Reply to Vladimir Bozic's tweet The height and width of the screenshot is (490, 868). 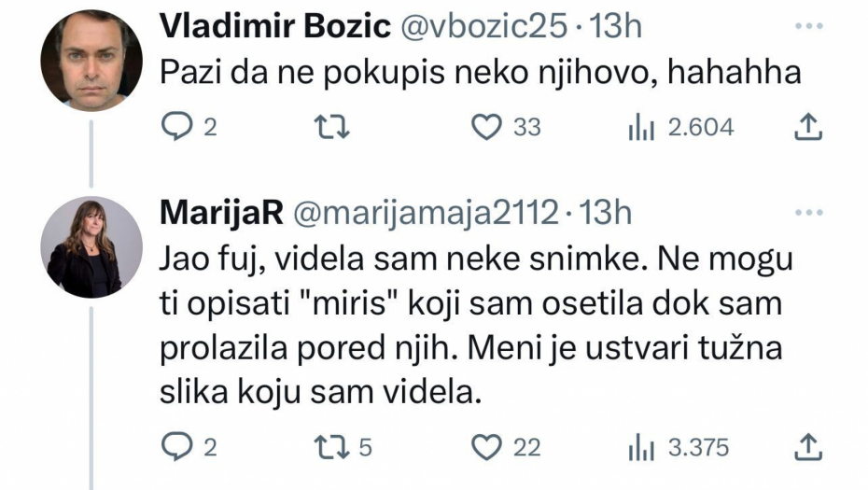click(x=175, y=127)
